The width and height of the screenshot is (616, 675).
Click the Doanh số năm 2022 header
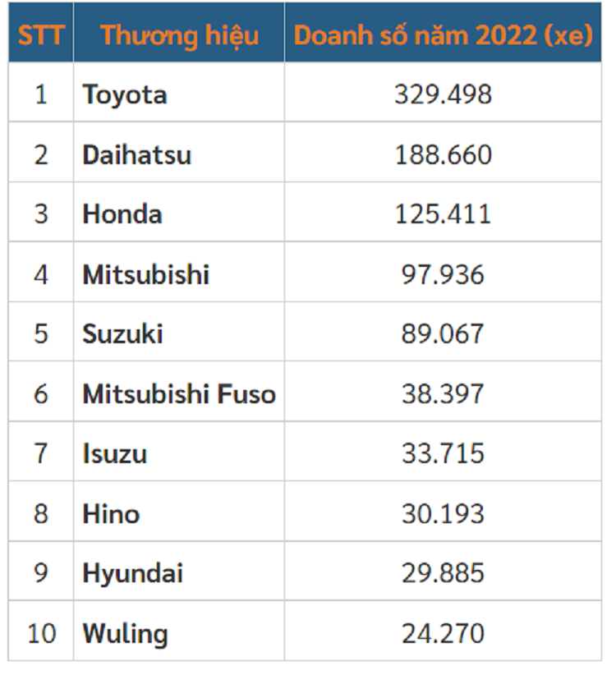[443, 35]
